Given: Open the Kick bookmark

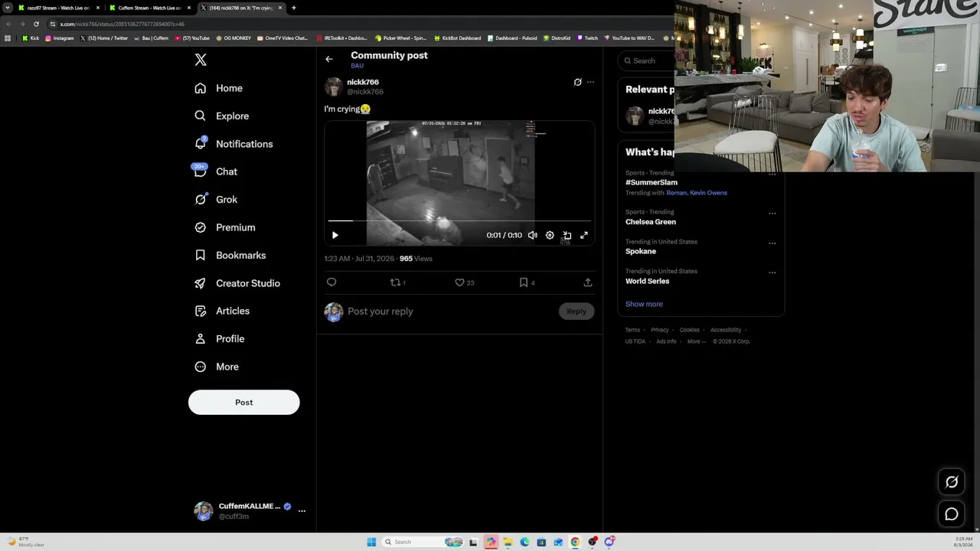Looking at the screenshot, I should pyautogui.click(x=31, y=38).
